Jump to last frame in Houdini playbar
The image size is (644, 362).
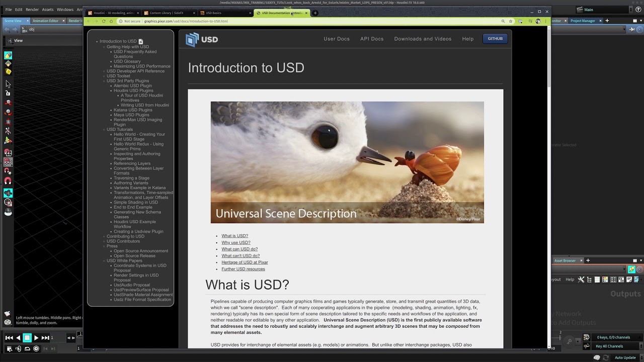coord(45,338)
